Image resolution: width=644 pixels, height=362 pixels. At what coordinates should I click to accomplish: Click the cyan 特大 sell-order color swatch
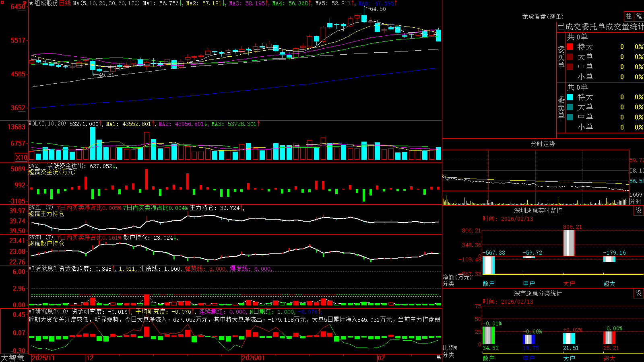570,97
